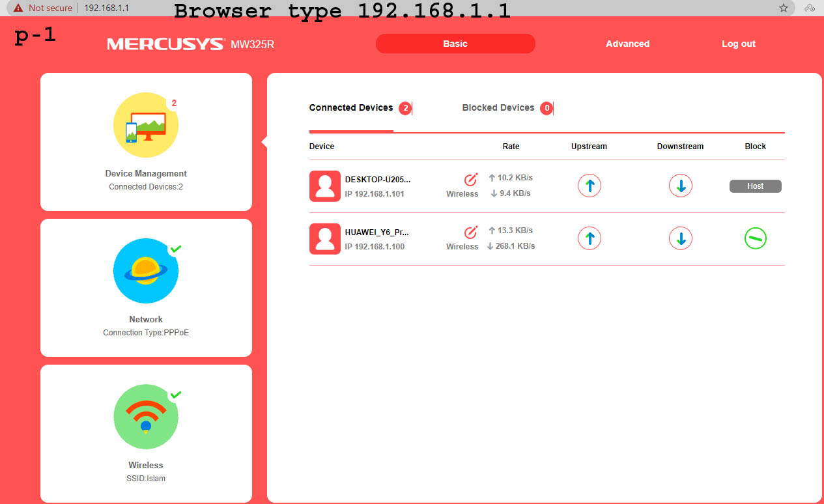Set downstream limit for HUAWEI_Y6 device

point(680,239)
